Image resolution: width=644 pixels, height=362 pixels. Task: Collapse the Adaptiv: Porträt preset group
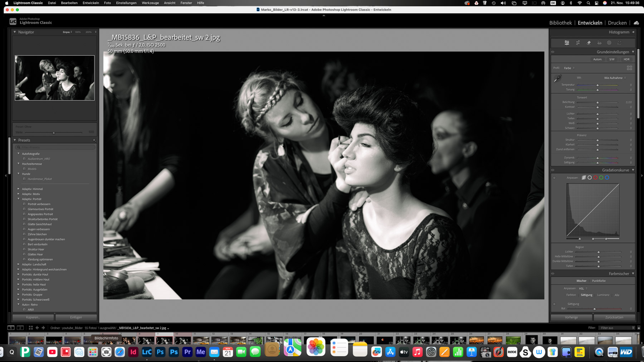click(19, 199)
